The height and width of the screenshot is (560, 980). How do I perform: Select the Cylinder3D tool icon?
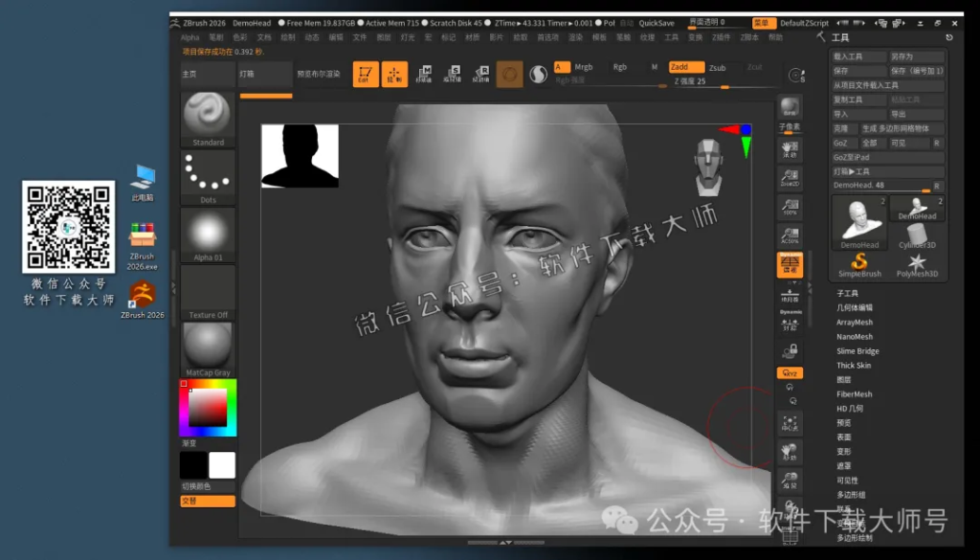(x=914, y=233)
